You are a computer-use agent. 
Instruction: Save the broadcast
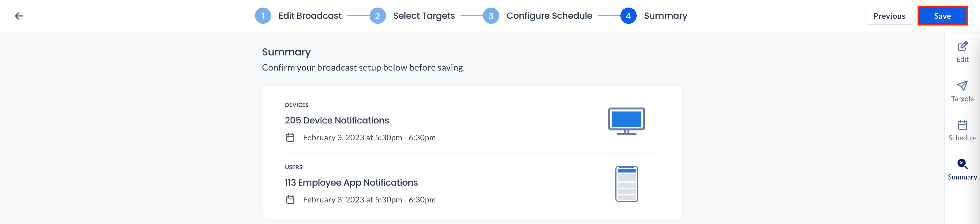(942, 16)
